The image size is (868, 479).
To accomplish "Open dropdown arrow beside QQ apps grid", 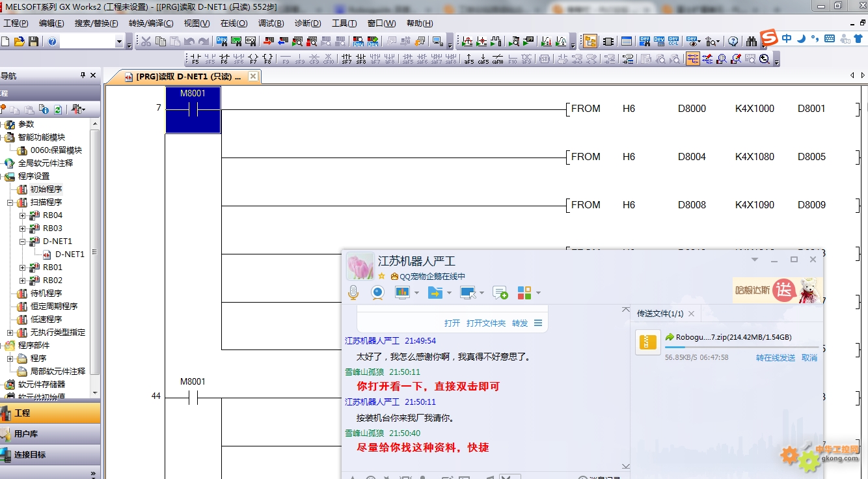I will point(538,294).
